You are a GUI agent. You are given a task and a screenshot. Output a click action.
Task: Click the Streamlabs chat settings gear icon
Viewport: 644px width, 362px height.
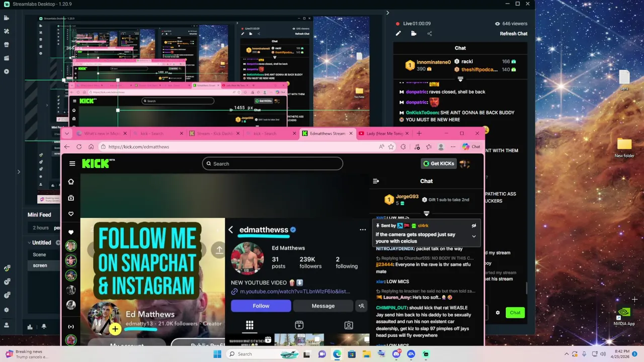click(x=498, y=313)
